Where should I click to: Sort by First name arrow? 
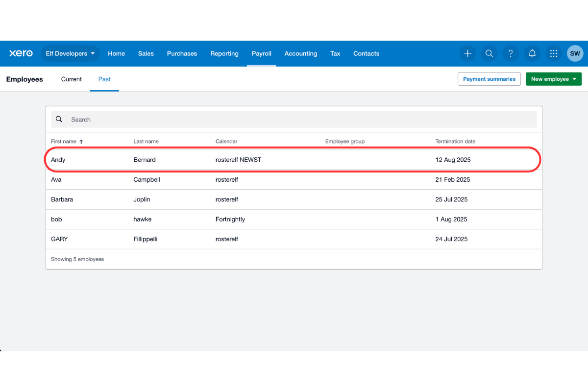(81, 142)
